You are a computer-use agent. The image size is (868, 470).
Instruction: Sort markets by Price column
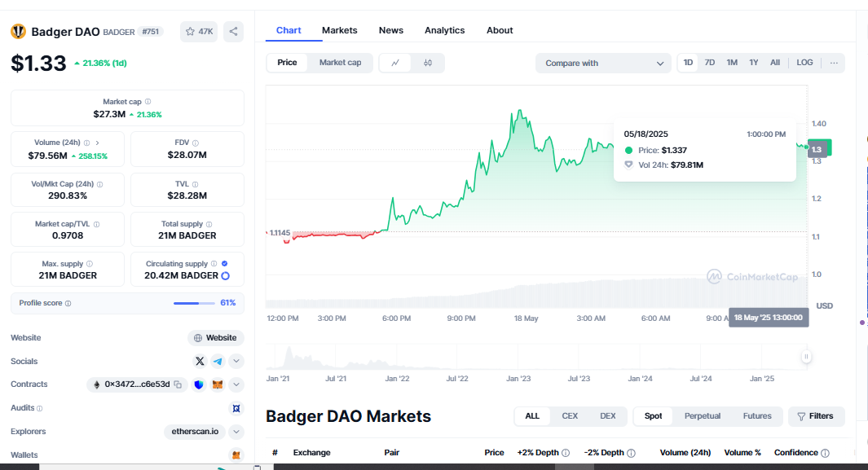tap(495, 453)
